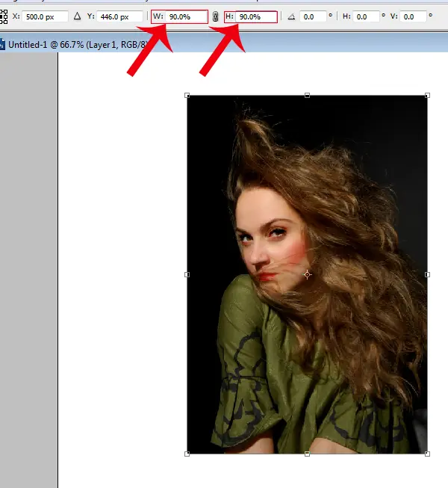Image resolution: width=448 pixels, height=488 pixels.
Task: Click the left-middle transform handle
Action: [187, 274]
